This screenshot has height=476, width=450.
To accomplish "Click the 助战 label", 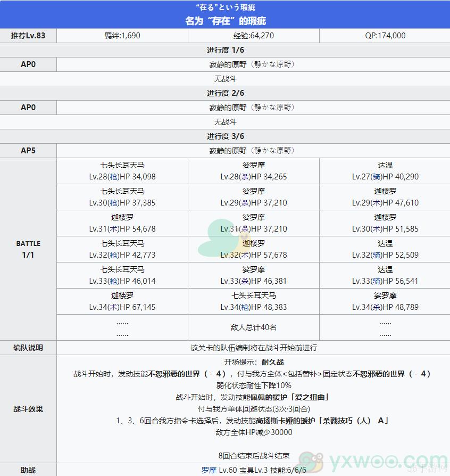I will (28, 470).
